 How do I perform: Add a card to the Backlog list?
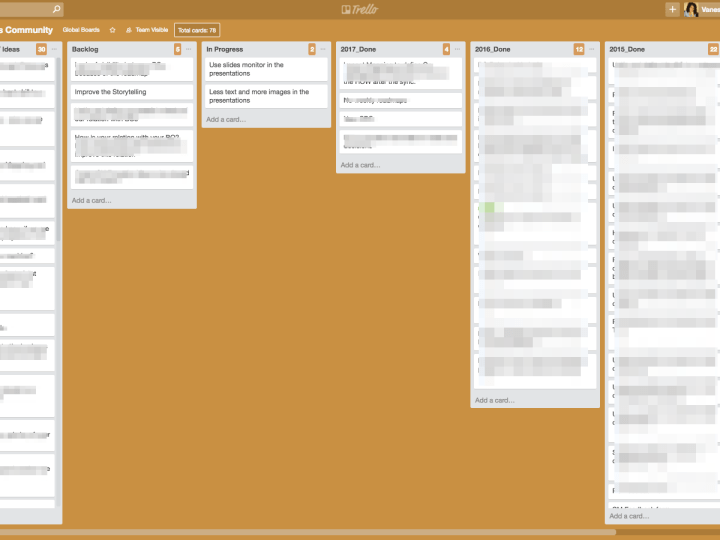pyautogui.click(x=92, y=200)
